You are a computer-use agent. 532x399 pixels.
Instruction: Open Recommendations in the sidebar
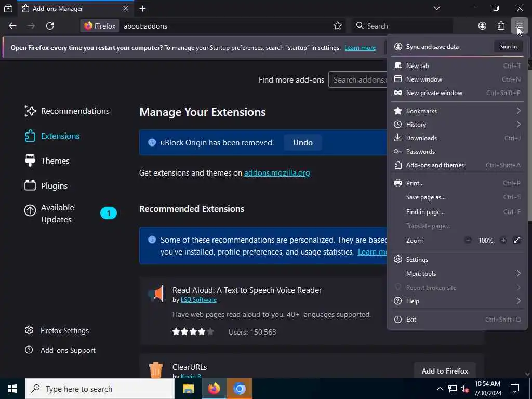[67, 111]
